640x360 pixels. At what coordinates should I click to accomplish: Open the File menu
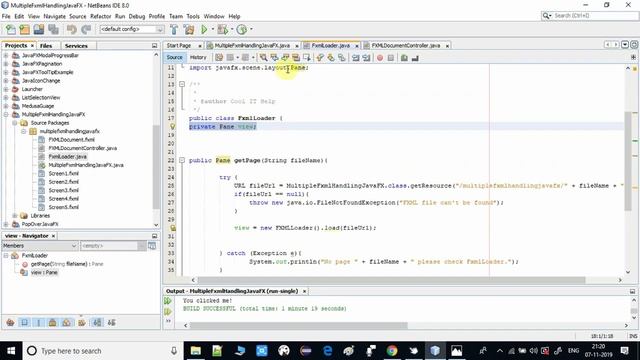click(6, 16)
